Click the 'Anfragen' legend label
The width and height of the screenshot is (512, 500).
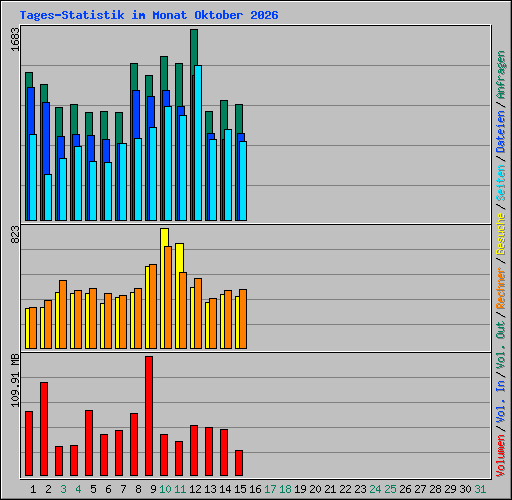coord(501,75)
